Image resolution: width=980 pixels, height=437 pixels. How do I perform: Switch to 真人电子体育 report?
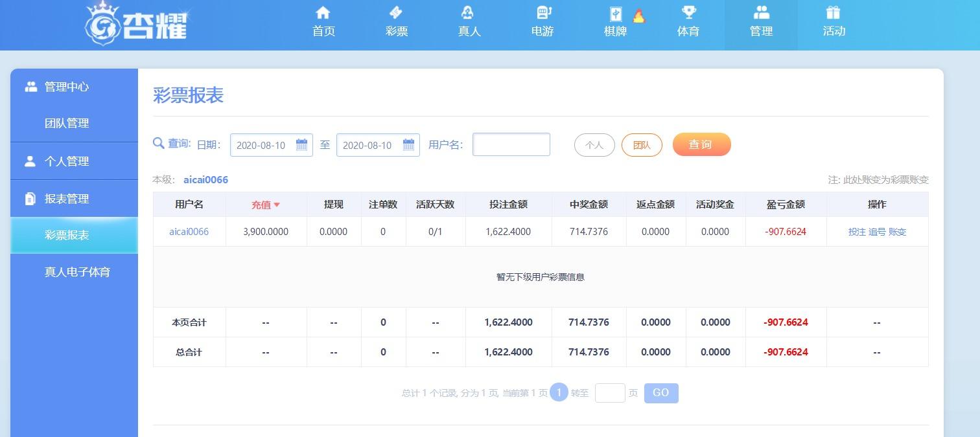click(x=77, y=272)
